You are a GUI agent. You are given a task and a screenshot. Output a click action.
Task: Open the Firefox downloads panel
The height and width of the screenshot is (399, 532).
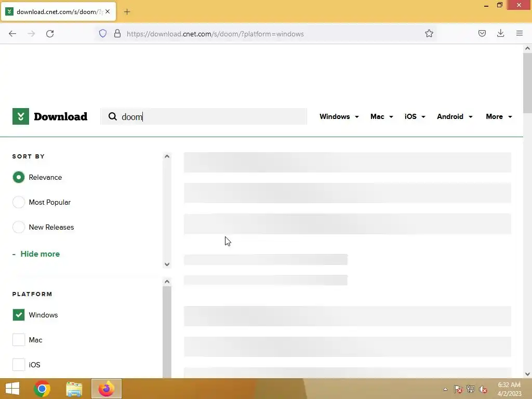click(500, 33)
